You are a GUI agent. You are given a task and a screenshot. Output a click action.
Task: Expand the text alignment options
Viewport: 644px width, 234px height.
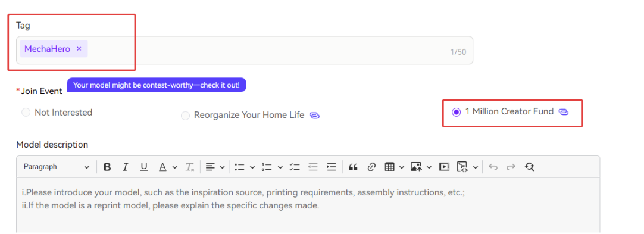pyautogui.click(x=215, y=167)
